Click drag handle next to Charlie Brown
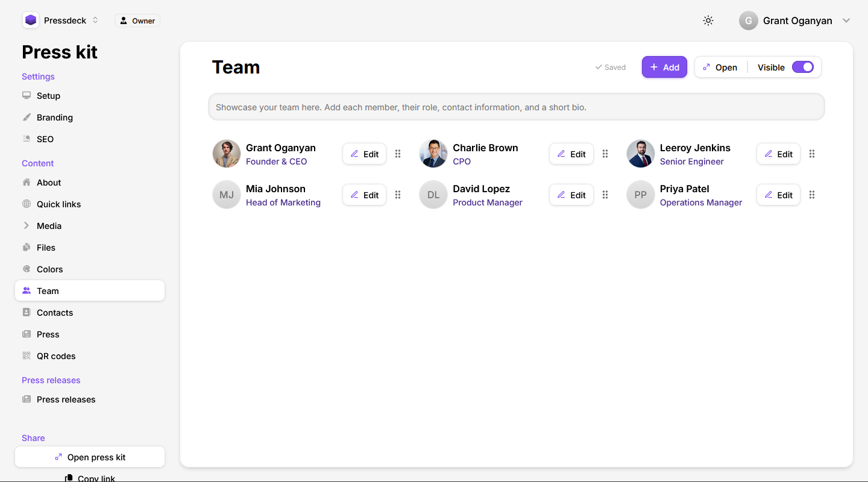The image size is (868, 482). 605,154
